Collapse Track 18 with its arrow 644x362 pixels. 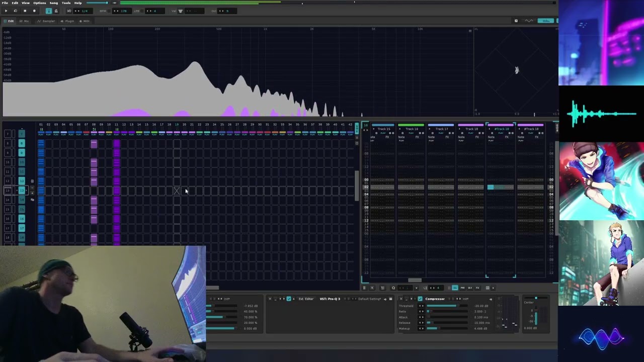pos(460,129)
